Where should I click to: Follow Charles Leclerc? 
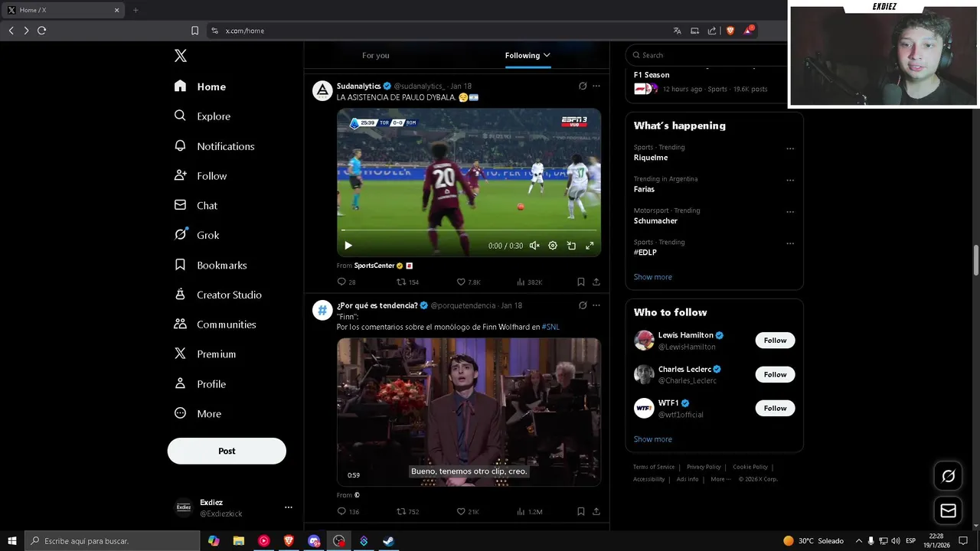point(775,374)
